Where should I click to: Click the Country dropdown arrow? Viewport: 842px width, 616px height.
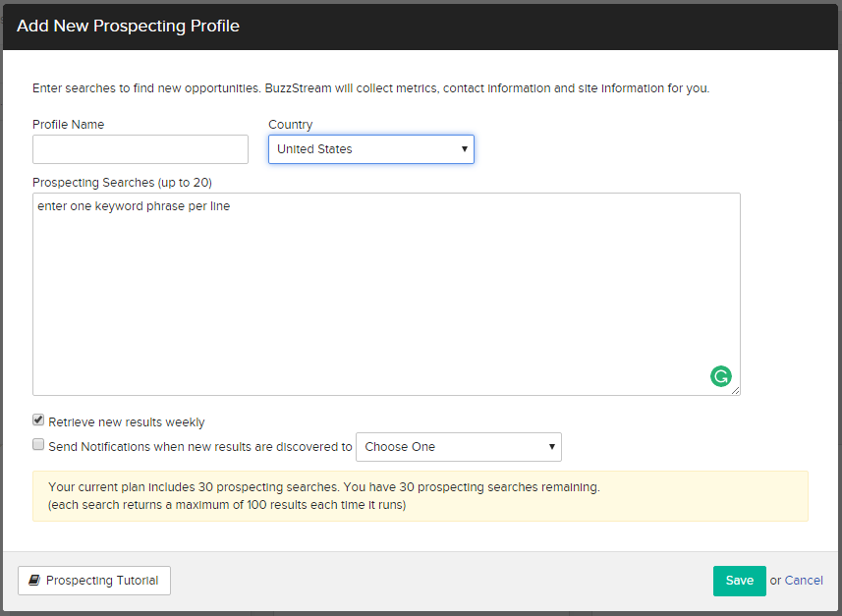[x=464, y=148]
